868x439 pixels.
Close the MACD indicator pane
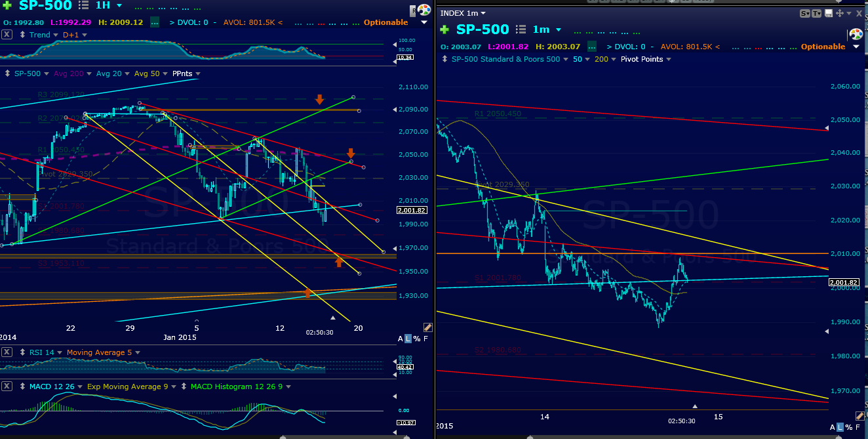click(x=6, y=387)
